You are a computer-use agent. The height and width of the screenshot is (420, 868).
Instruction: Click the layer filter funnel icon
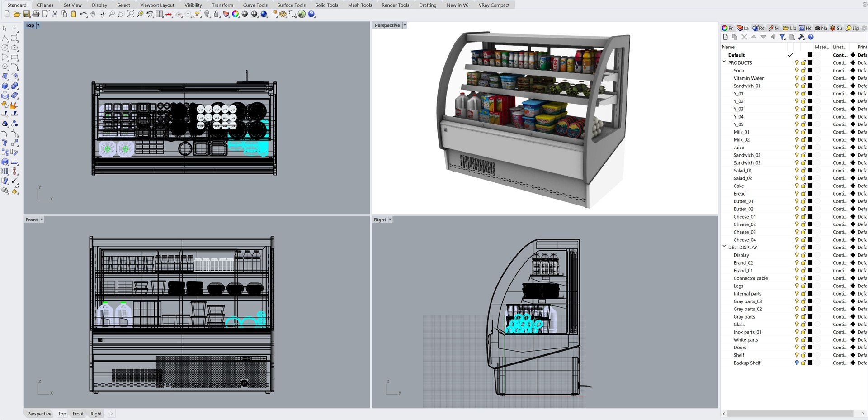(782, 37)
